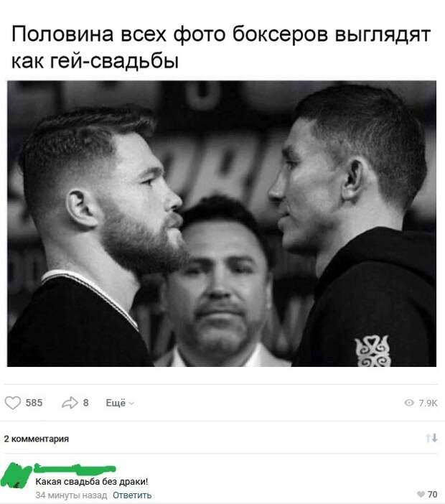
Task: Select the post headline text
Action: coord(221,47)
